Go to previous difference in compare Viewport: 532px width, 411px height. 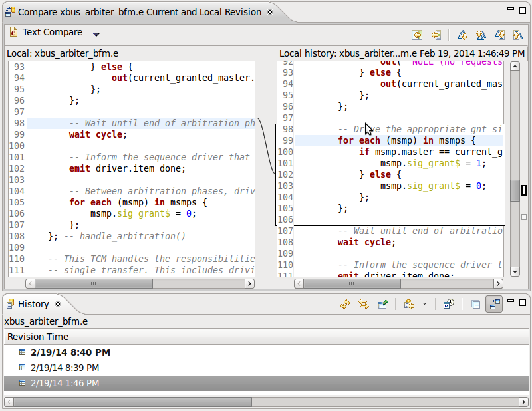[x=480, y=34]
